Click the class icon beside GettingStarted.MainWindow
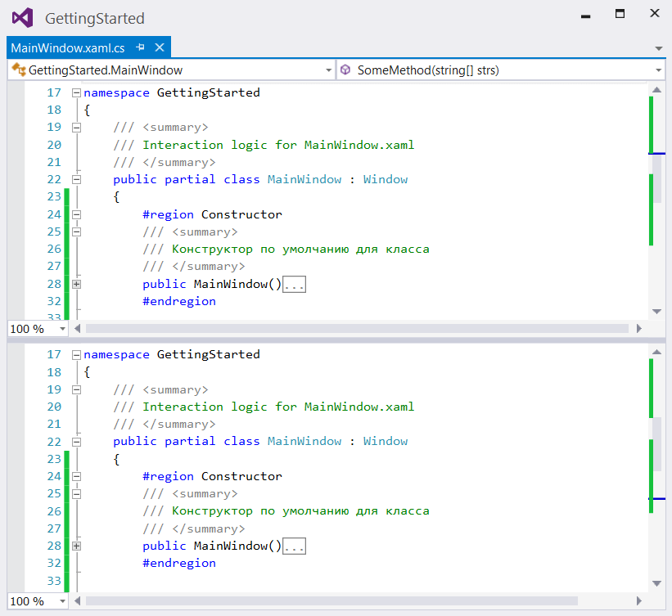672x616 pixels. point(18,70)
